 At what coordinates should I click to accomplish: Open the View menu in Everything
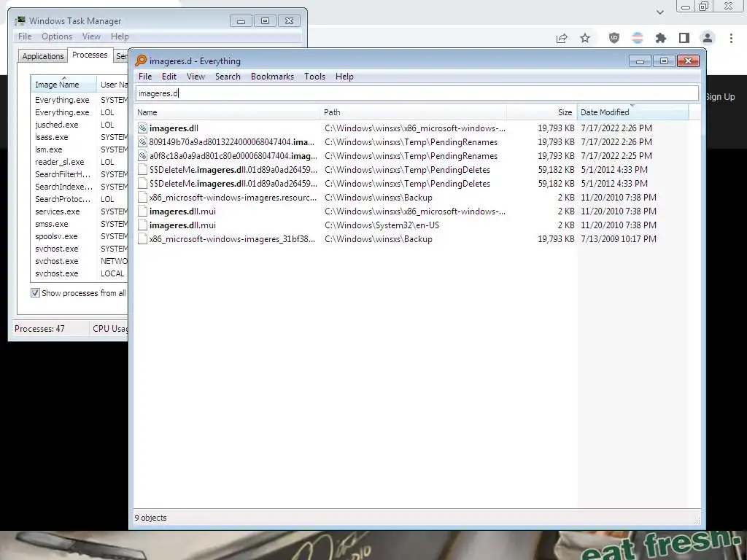point(196,77)
